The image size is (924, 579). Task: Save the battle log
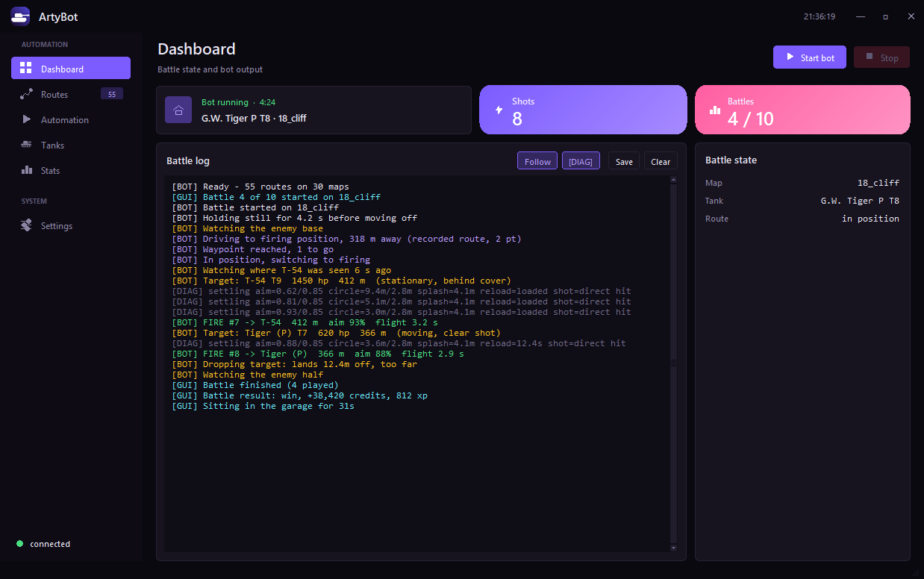click(624, 161)
